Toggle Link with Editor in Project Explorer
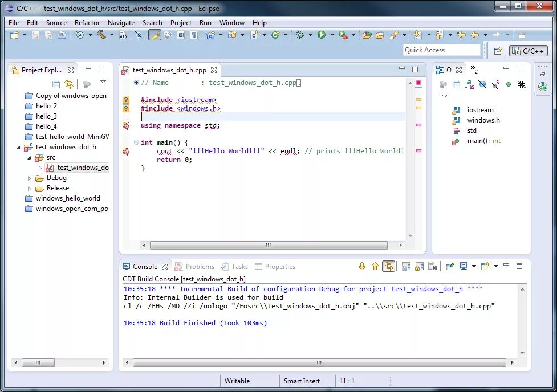557x392 pixels. (68, 84)
